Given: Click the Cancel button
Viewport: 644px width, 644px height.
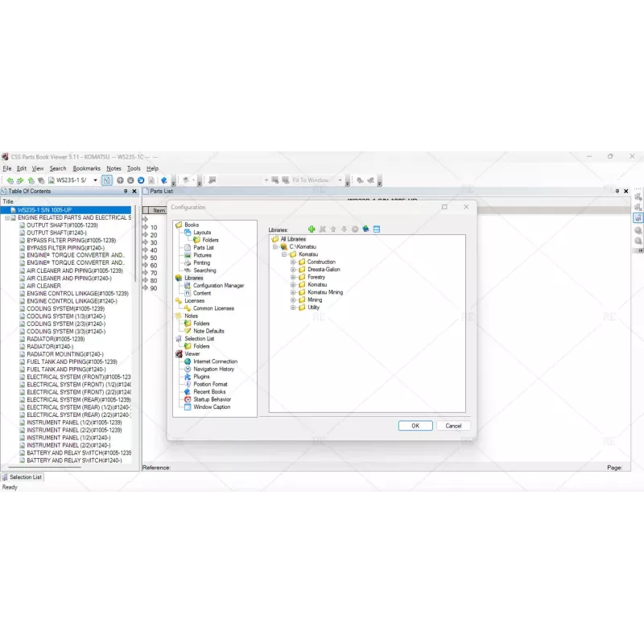Looking at the screenshot, I should [x=453, y=426].
